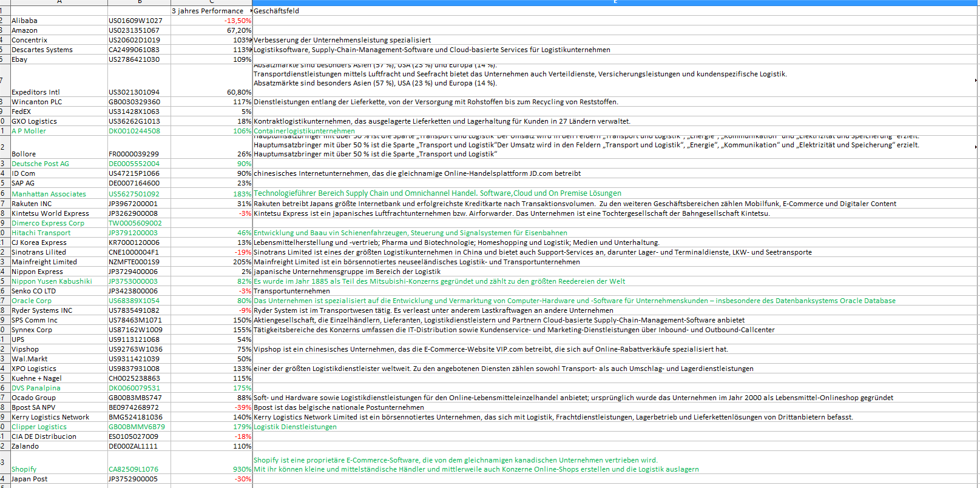Click the highlighted Geschäftsfeld column header bar
This screenshot has height=488, width=980.
click(x=615, y=2)
